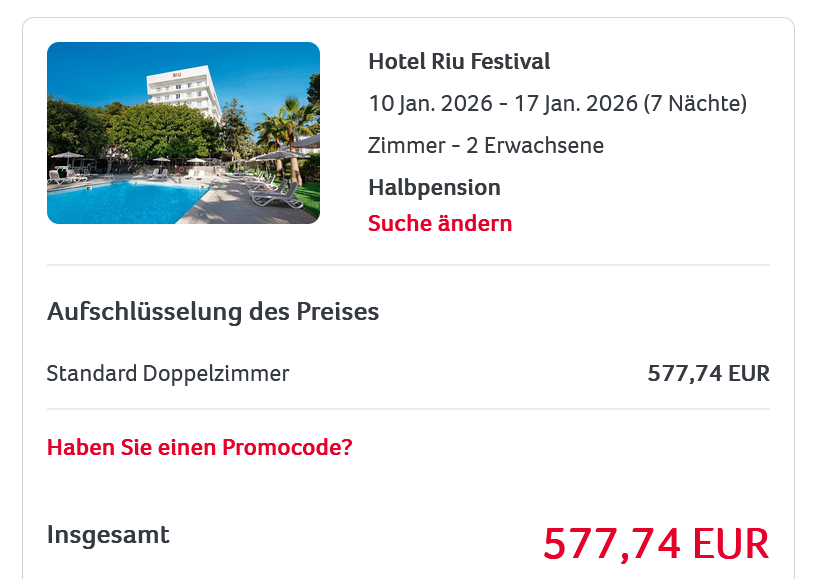Click the Riu logo on the hotel building
This screenshot has height=579, width=817.
coord(177,74)
